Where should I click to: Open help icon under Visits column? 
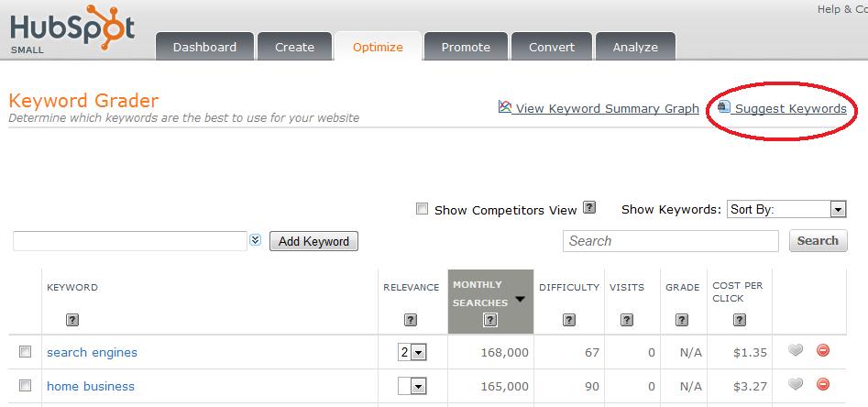pyautogui.click(x=627, y=320)
